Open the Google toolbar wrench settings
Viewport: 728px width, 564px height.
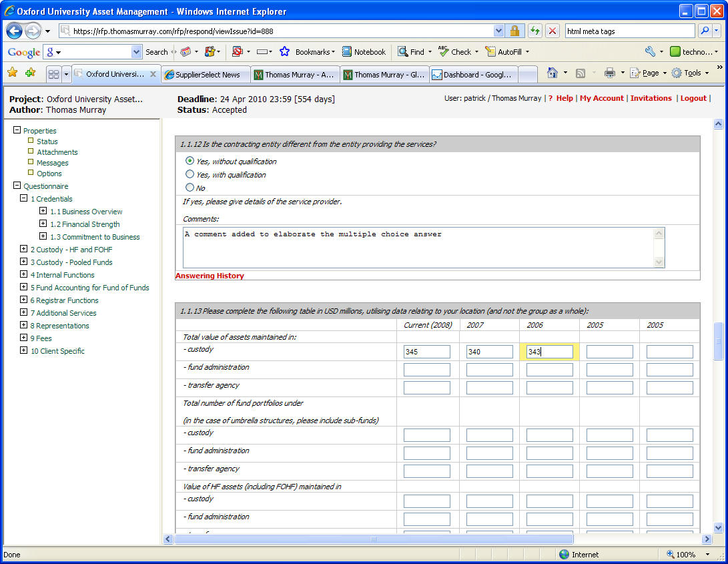click(x=650, y=51)
